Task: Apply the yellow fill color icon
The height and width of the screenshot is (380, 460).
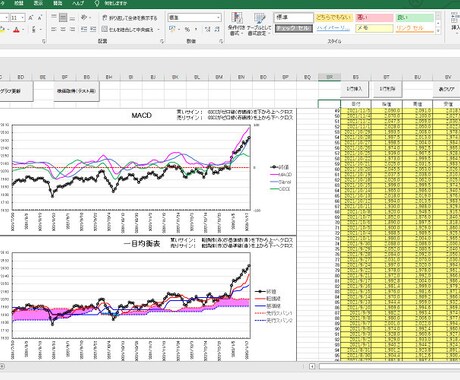Action: tap(2, 30)
